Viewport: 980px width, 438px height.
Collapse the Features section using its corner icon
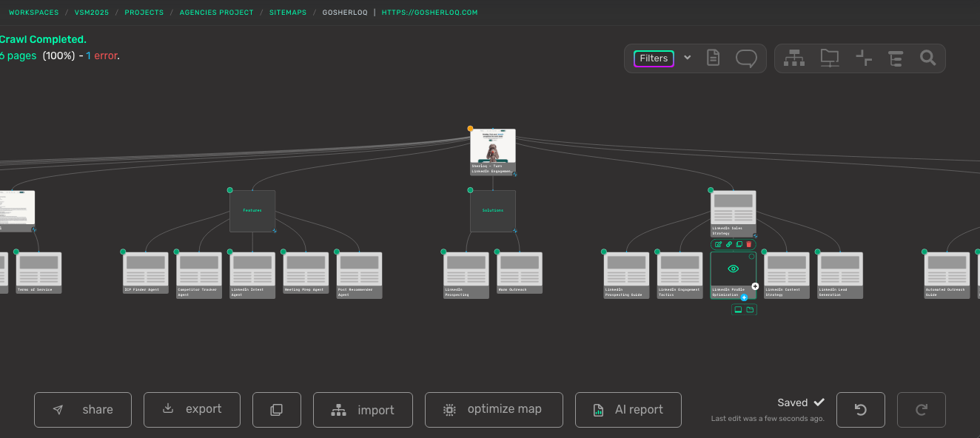[x=275, y=231]
